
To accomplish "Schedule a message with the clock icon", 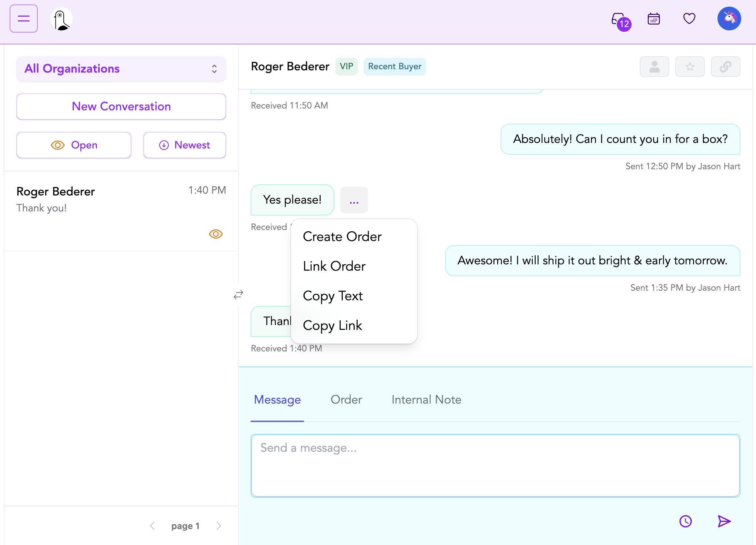I will pos(686,522).
